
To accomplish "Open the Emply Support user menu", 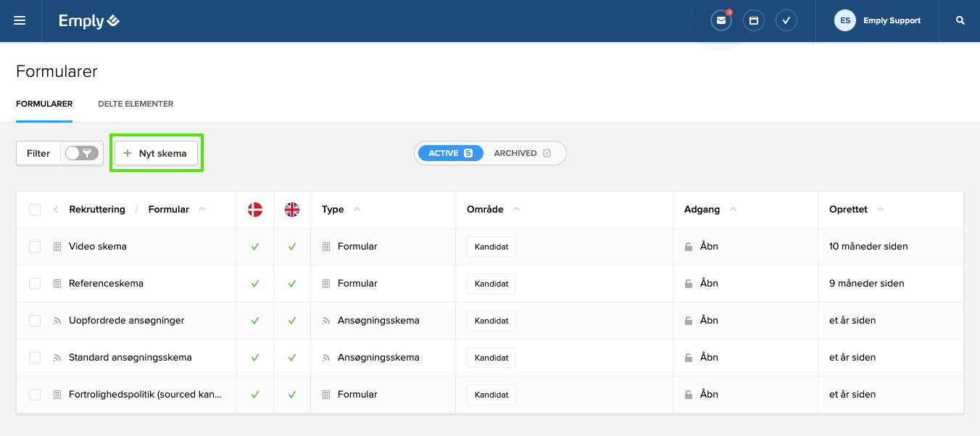I will pyautogui.click(x=878, y=21).
